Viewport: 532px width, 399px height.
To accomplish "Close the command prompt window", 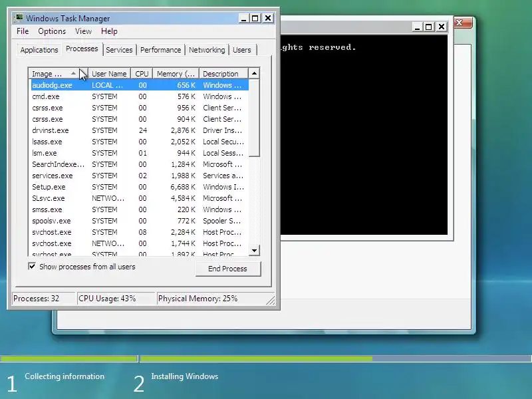I will 442,27.
